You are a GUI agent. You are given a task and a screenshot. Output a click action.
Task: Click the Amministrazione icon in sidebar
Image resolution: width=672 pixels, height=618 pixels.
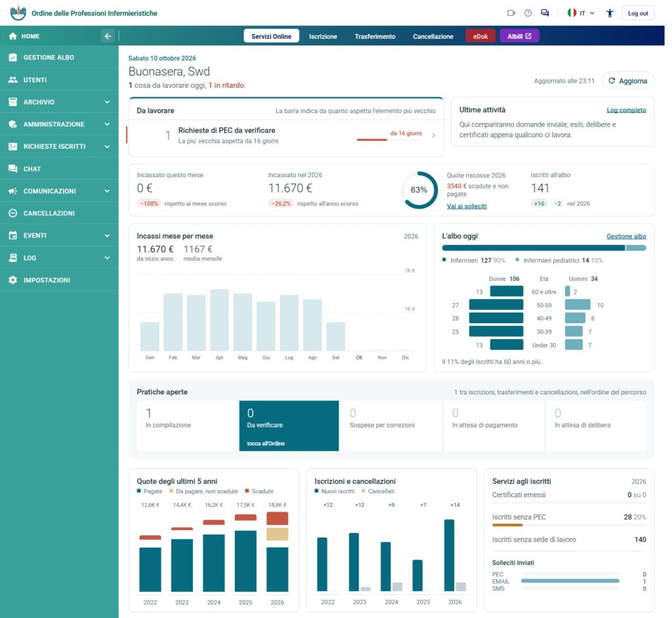point(13,124)
